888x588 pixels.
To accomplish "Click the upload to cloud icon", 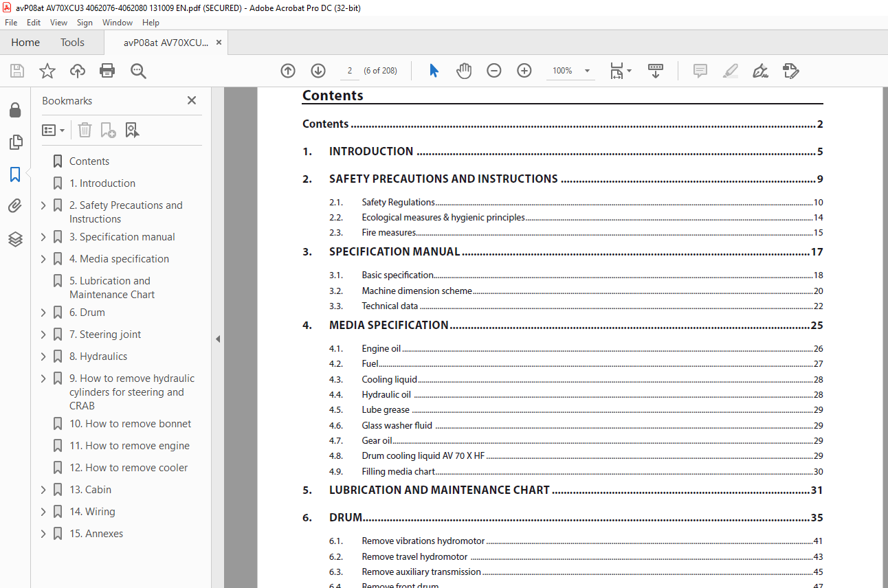I will 78,71.
